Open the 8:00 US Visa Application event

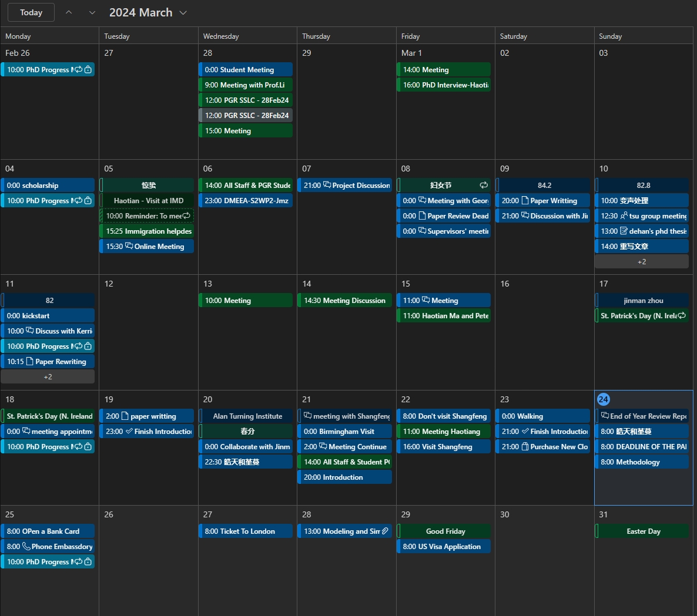point(445,546)
